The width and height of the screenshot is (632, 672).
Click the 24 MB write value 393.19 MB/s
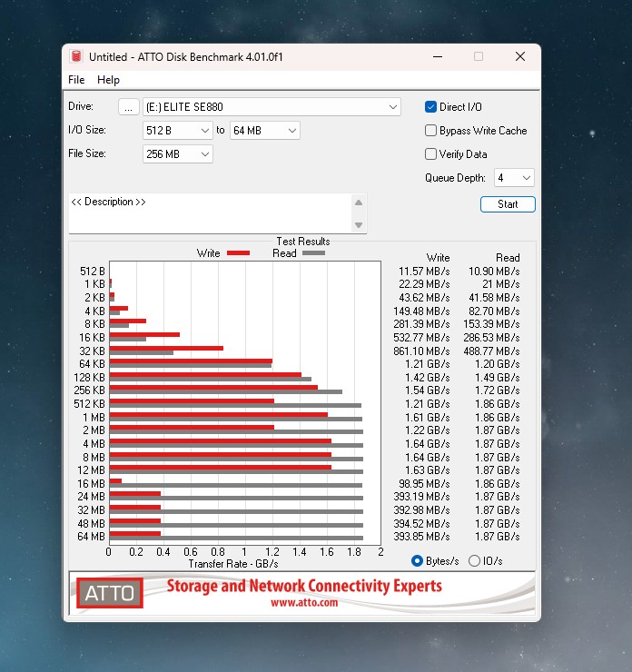pos(421,497)
